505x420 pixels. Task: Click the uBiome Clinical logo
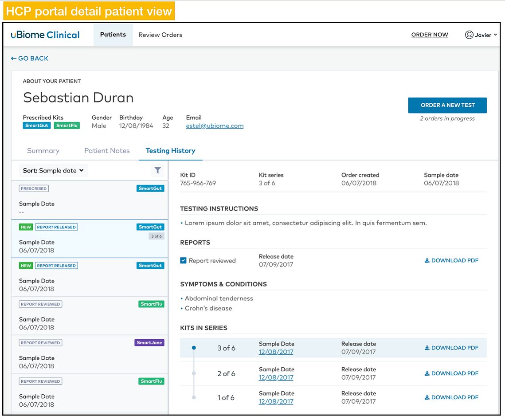[45, 35]
